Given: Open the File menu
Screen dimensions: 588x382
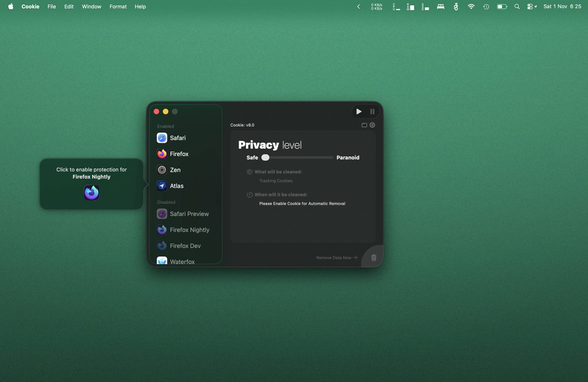Looking at the screenshot, I should (52, 7).
